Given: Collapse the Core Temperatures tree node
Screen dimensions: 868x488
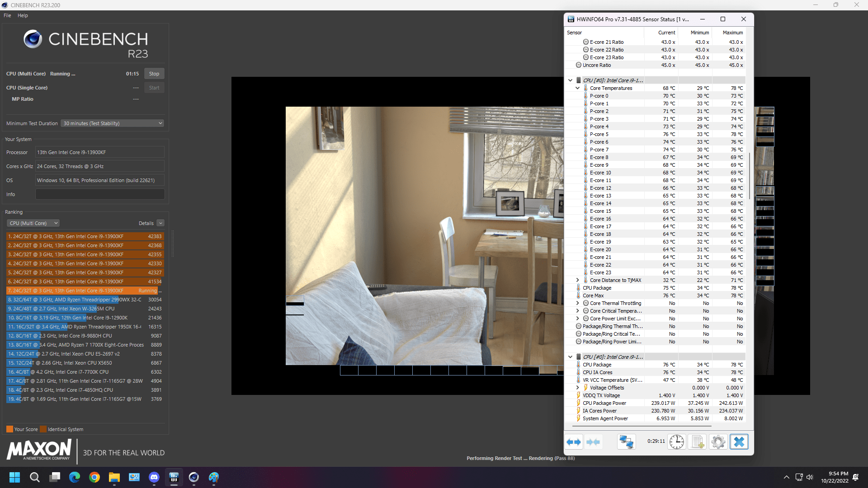Looking at the screenshot, I should (577, 88).
